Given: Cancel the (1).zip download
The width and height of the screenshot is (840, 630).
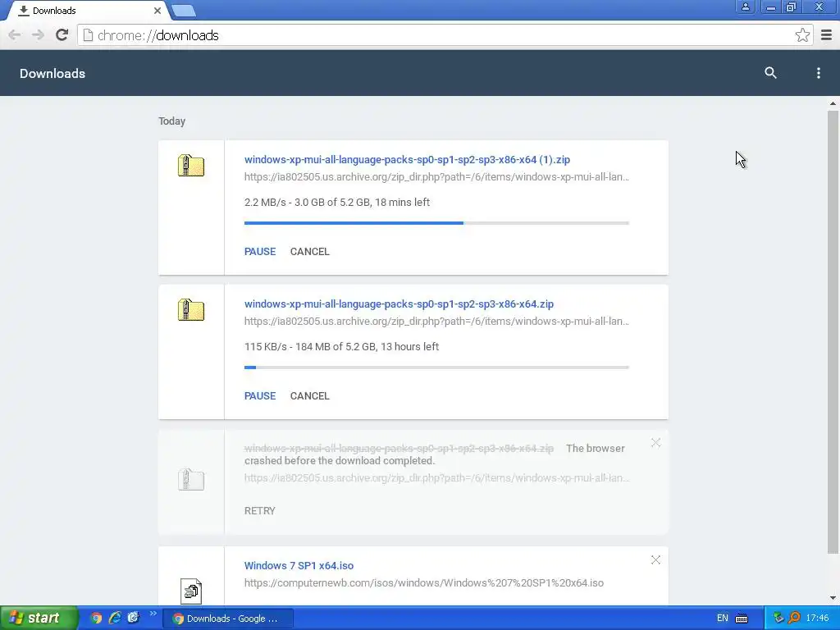Looking at the screenshot, I should point(309,251).
